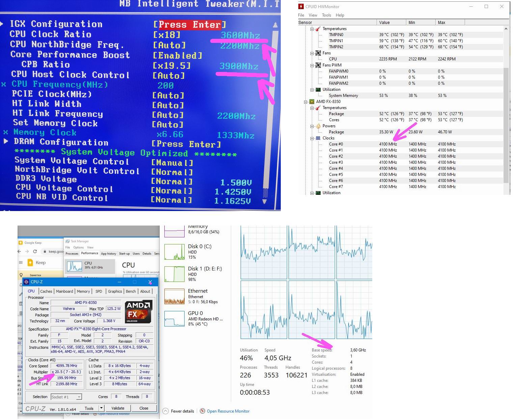Switch to the SPD tab in CPU-Z
Image resolution: width=517 pixels, height=420 pixels.
pos(99,291)
